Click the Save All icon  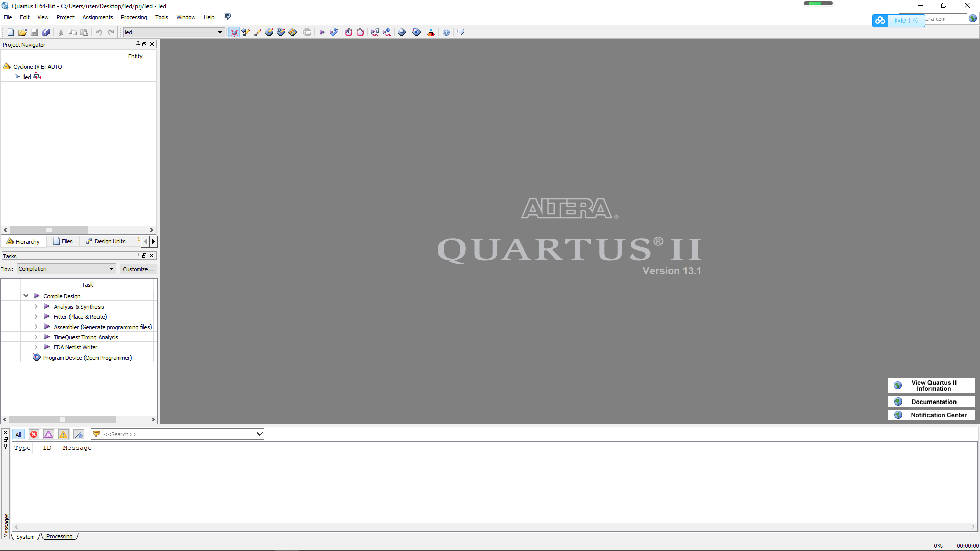46,32
